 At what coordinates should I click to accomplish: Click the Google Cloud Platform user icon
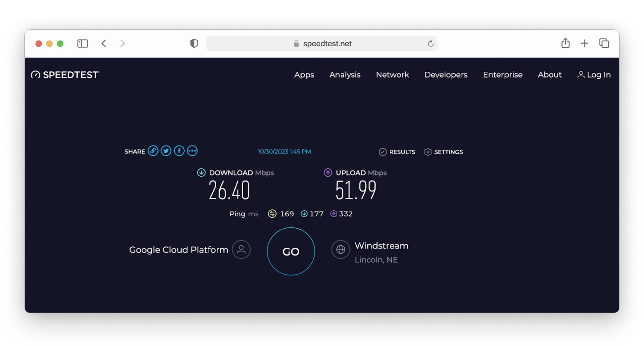coord(241,250)
